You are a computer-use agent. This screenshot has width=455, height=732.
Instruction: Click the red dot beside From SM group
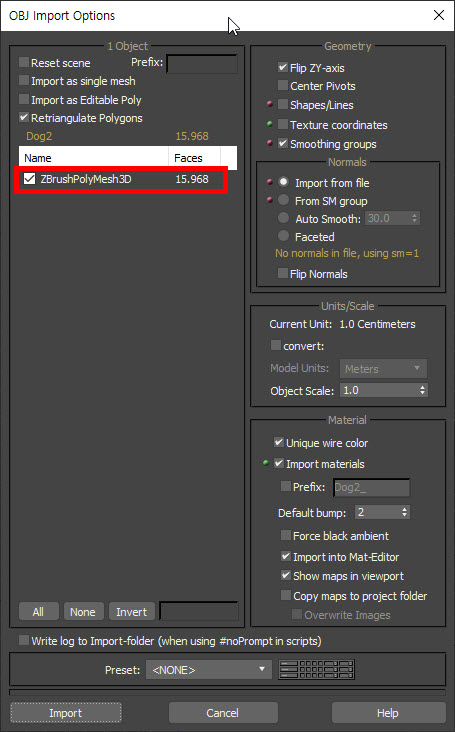click(x=270, y=200)
